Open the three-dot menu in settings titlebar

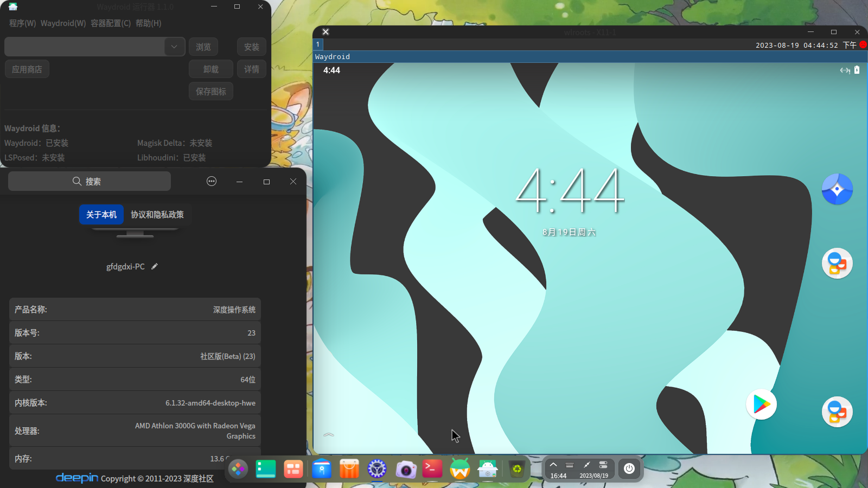[212, 181]
